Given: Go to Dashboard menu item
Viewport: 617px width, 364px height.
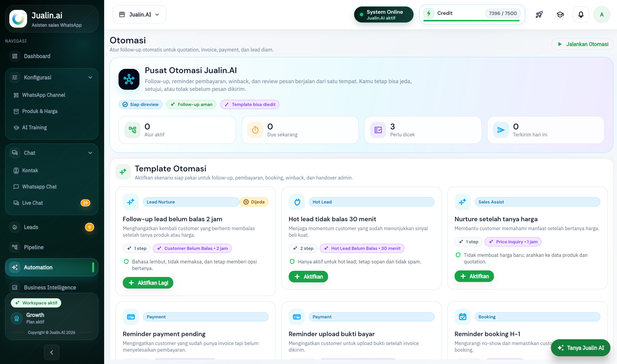Looking at the screenshot, I should coord(52,56).
